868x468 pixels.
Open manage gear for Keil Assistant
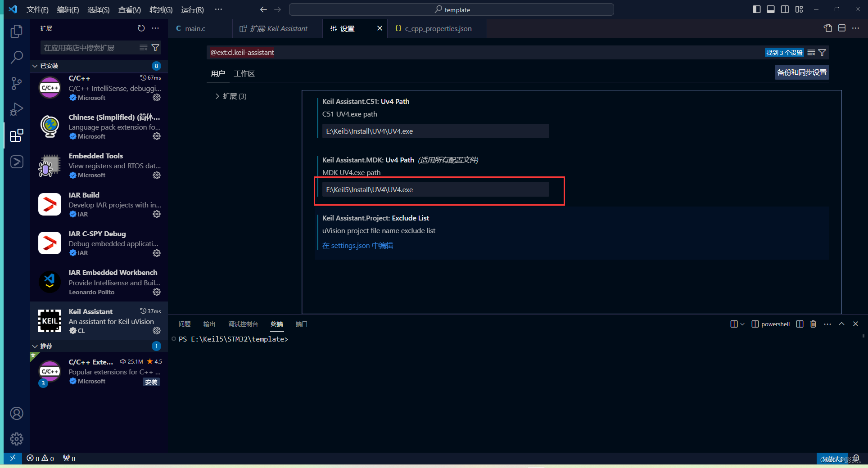pyautogui.click(x=157, y=330)
